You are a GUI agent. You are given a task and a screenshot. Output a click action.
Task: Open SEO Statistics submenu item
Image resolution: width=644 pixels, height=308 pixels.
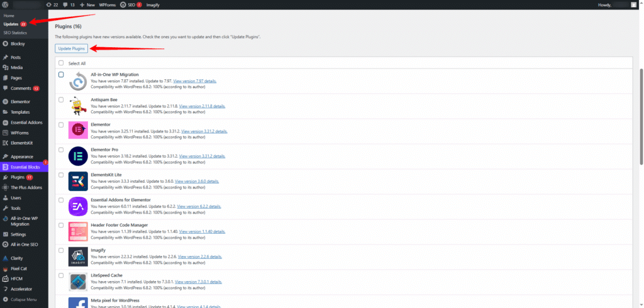click(15, 33)
